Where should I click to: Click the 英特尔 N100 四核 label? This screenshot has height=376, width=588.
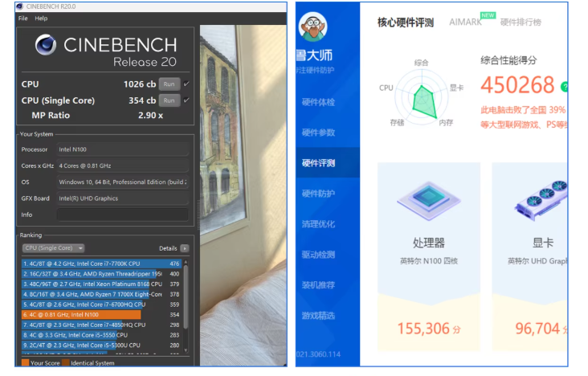pos(429,261)
